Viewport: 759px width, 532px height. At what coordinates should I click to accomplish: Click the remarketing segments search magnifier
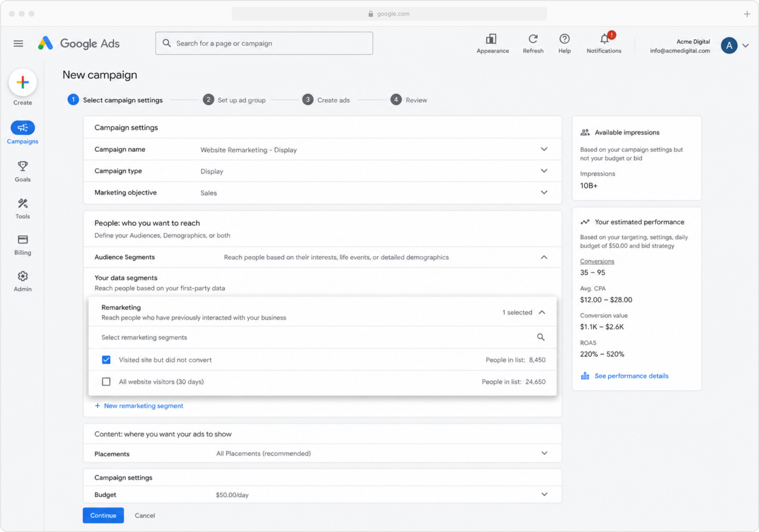tap(541, 337)
